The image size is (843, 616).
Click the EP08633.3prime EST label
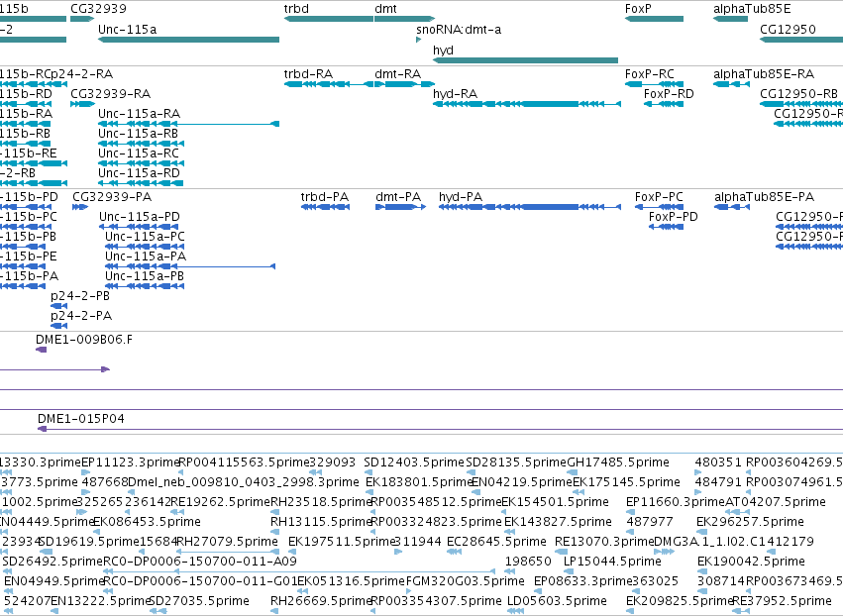(583, 581)
